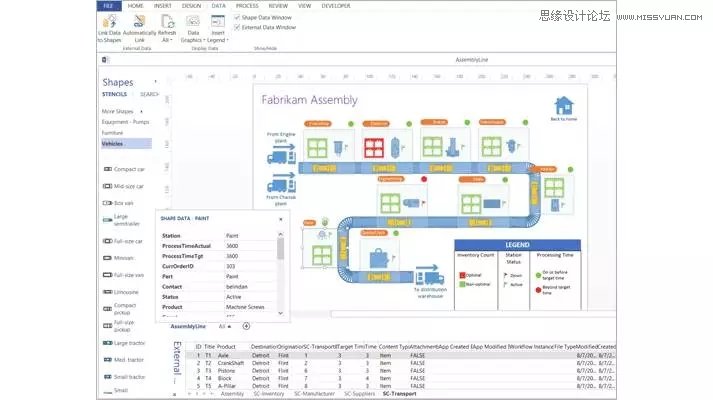The height and width of the screenshot is (400, 713).
Task: Open the FILE tab
Action: [109, 6]
